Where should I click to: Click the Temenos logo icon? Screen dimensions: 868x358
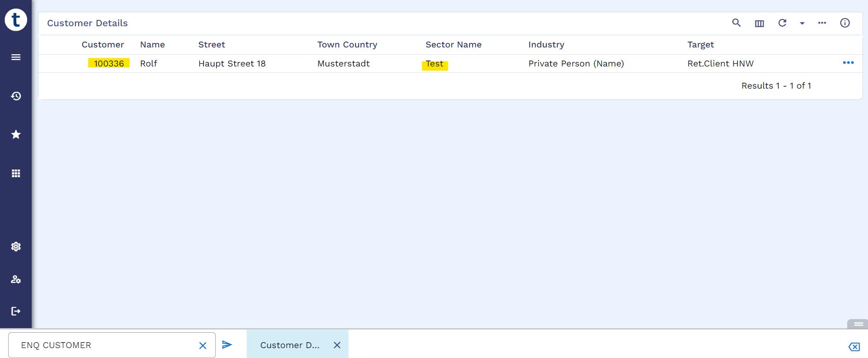click(x=16, y=20)
